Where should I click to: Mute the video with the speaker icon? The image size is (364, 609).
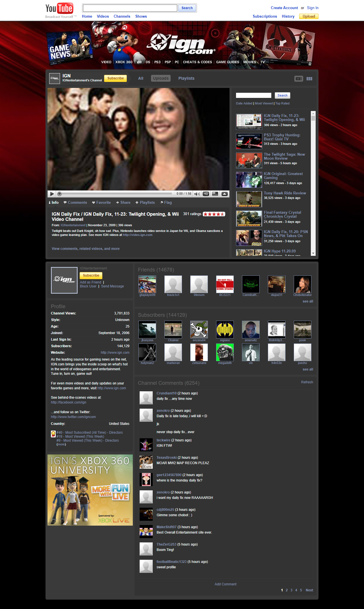pos(197,194)
